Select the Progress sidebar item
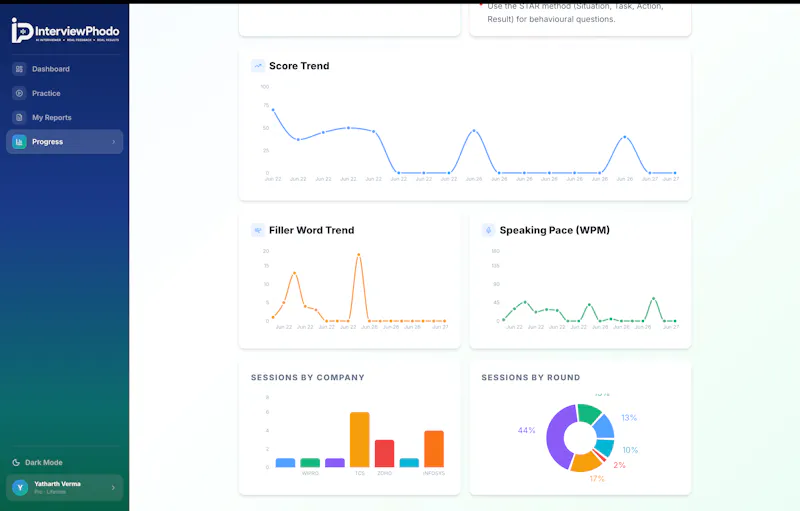The height and width of the screenshot is (511, 800). (x=64, y=142)
